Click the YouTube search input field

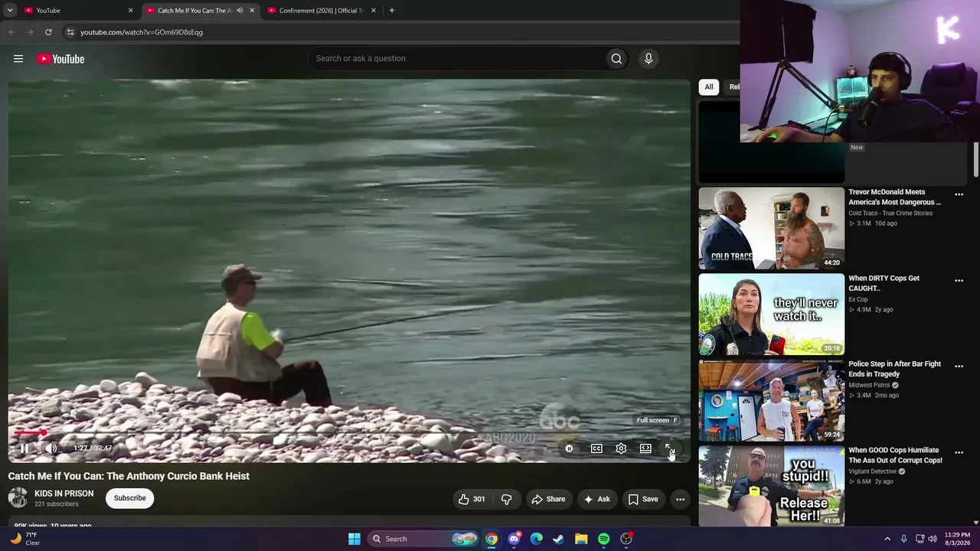tap(457, 59)
